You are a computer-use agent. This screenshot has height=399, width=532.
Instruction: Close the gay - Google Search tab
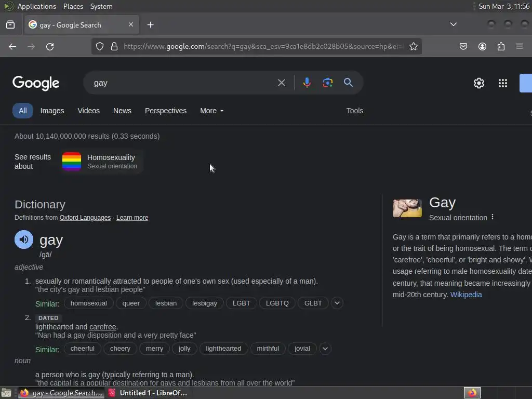coord(131,24)
